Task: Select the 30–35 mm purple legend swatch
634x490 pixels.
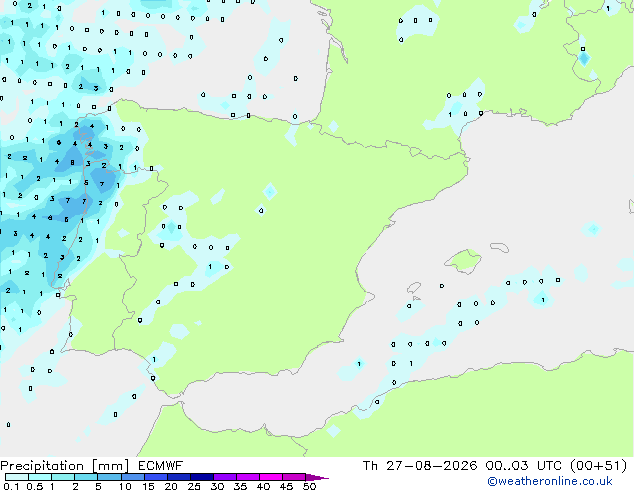Action: pyautogui.click(x=225, y=477)
